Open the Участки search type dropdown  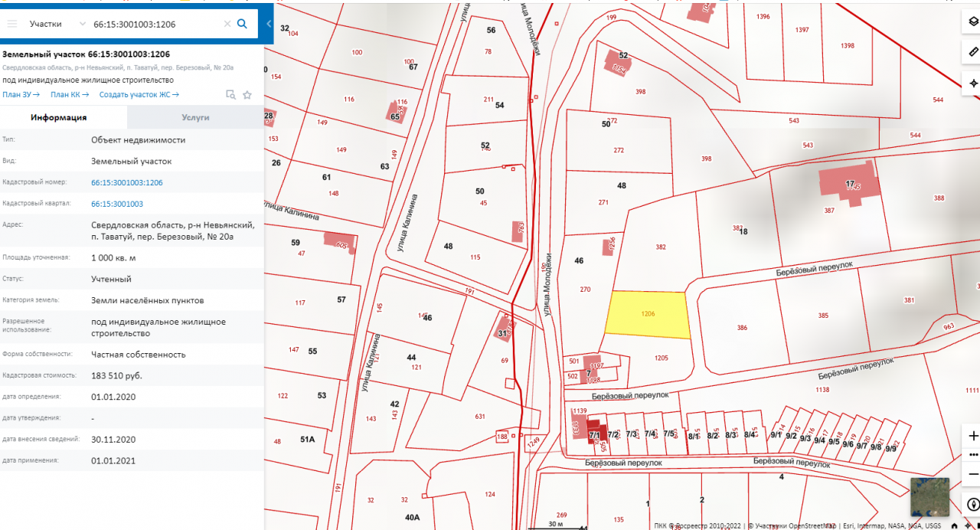57,24
